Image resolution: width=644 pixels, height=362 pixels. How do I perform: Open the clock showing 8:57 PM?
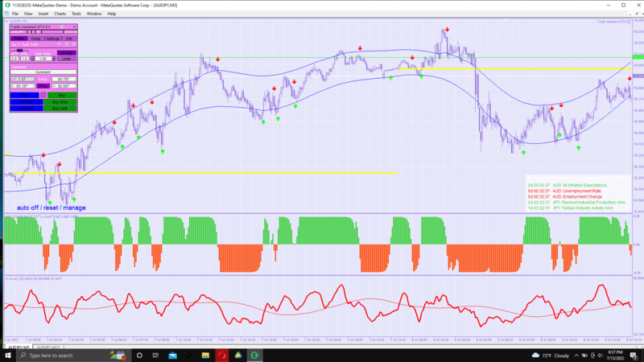[x=615, y=355]
